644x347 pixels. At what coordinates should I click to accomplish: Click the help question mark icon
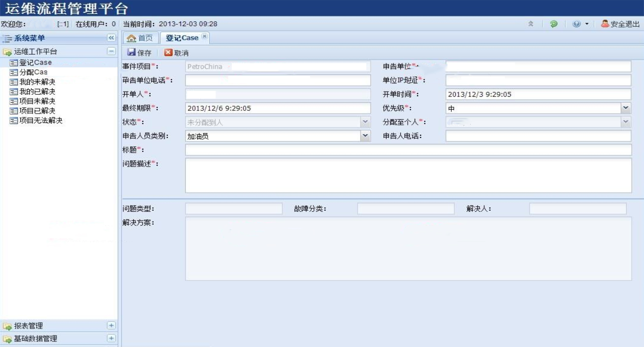[x=577, y=24]
